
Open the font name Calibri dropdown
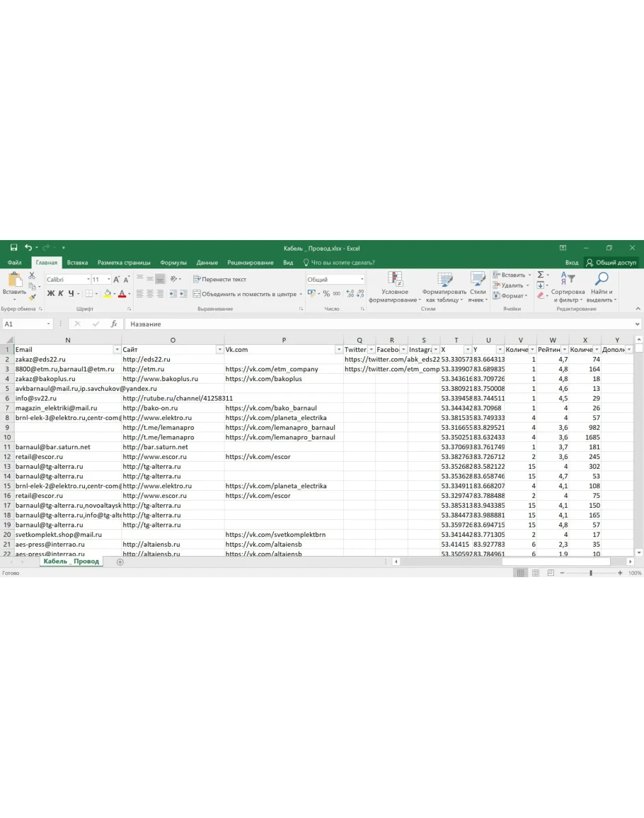[x=88, y=280]
